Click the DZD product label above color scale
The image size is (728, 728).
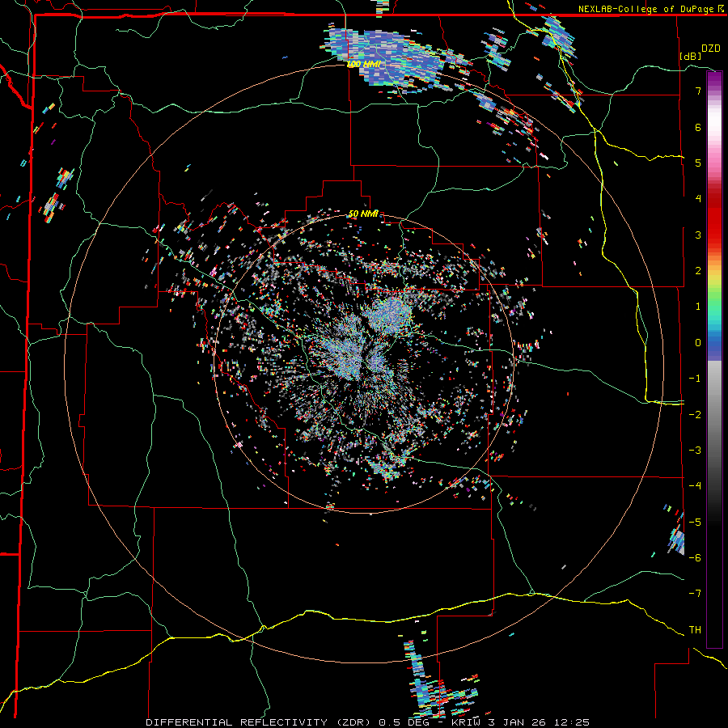[711, 49]
